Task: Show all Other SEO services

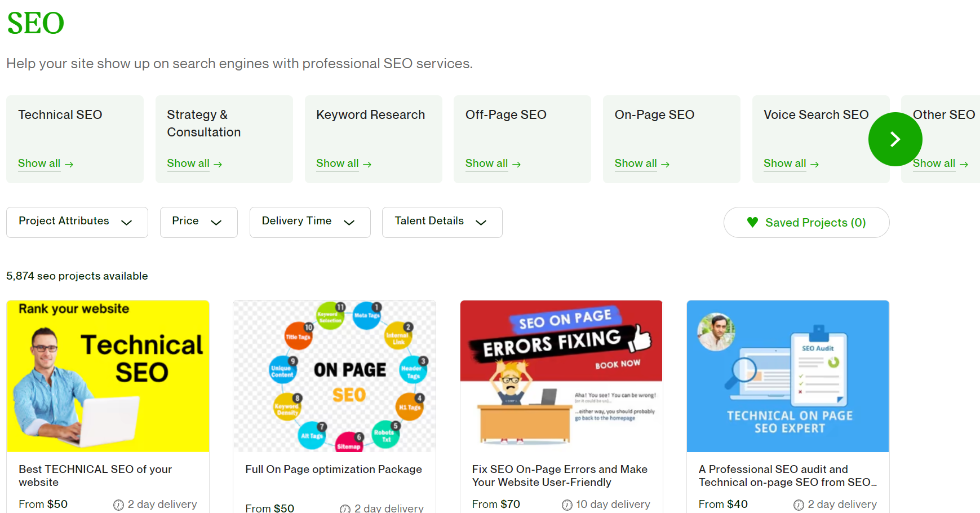Action: [x=934, y=163]
